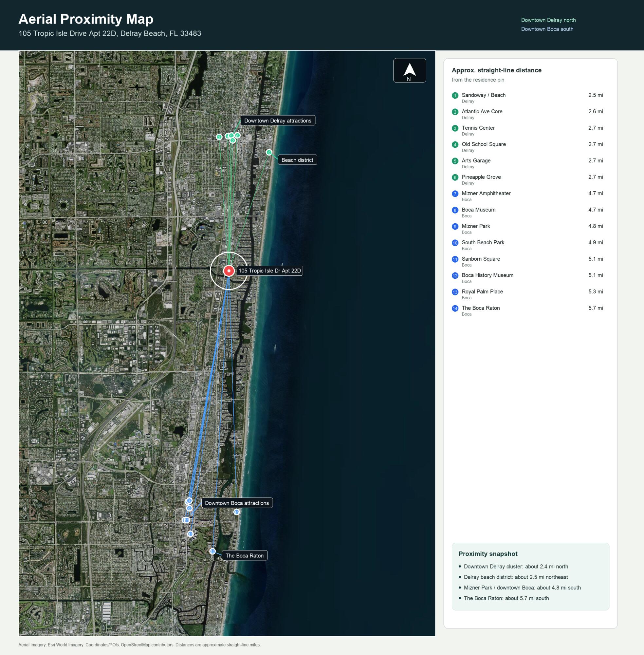
Task: Click green map marker 3 near Tennis Center
Action: point(219,137)
